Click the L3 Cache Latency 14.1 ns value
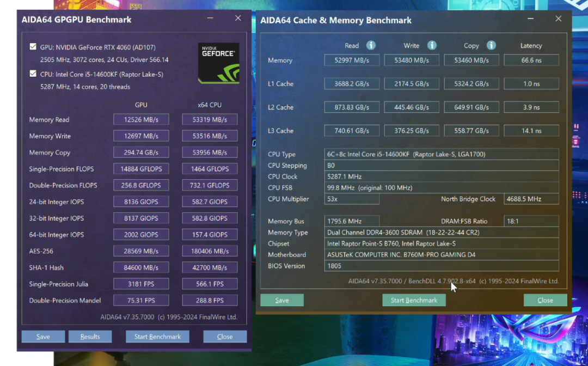This screenshot has width=588, height=366. coord(531,131)
